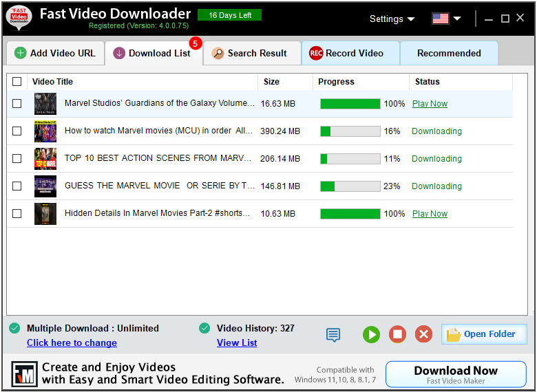
Task: Click the Multiple Download green check icon
Action: click(x=14, y=328)
